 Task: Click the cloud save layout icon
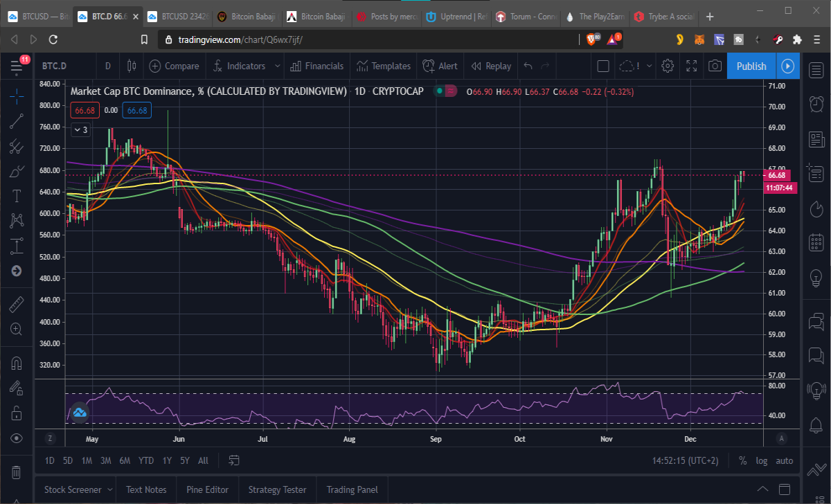point(628,66)
